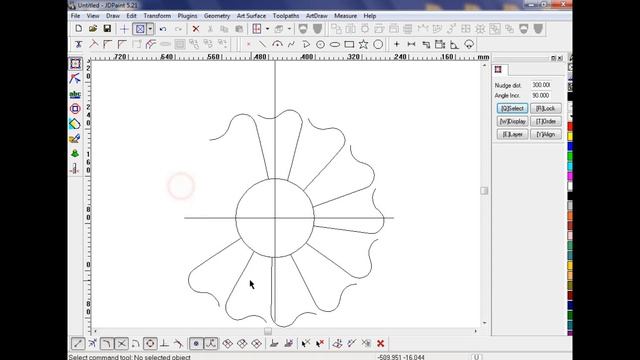Click the [R]Lock button
Viewport: 640px width, 360px height.
546,108
